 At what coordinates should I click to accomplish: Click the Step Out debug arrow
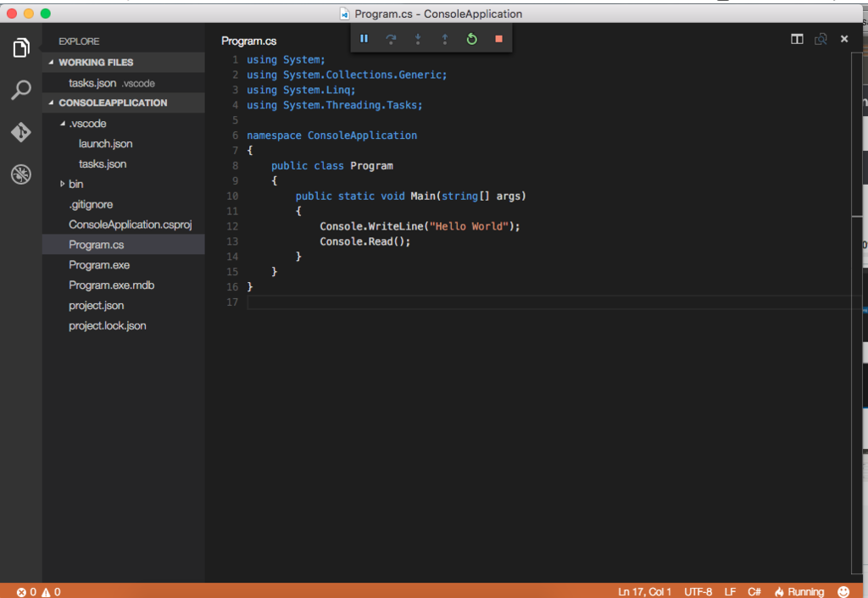[x=444, y=39]
